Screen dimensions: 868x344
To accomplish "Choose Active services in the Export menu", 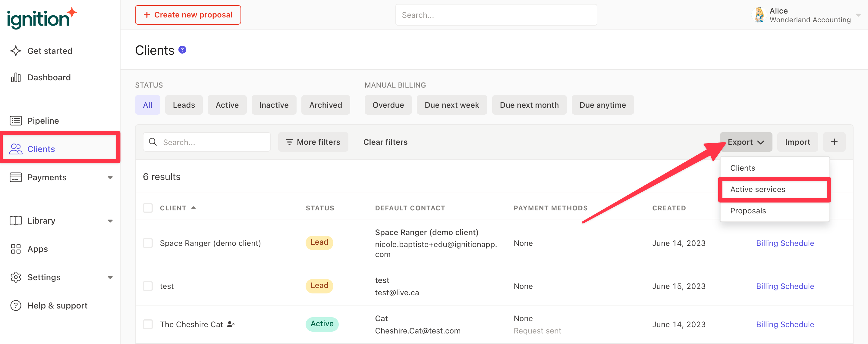I will pyautogui.click(x=774, y=189).
